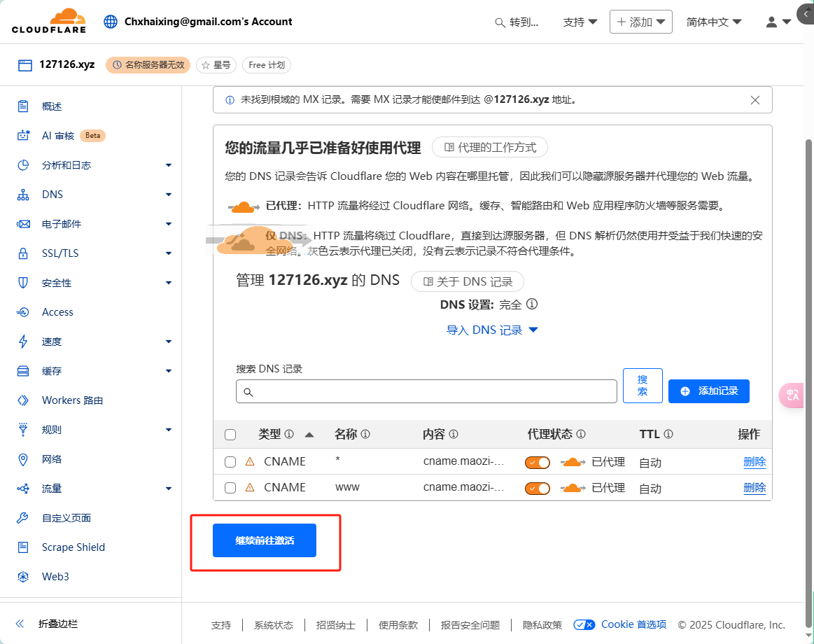814x644 pixels.
Task: Click the info icon beside DNS 设置 完全
Action: (x=532, y=304)
